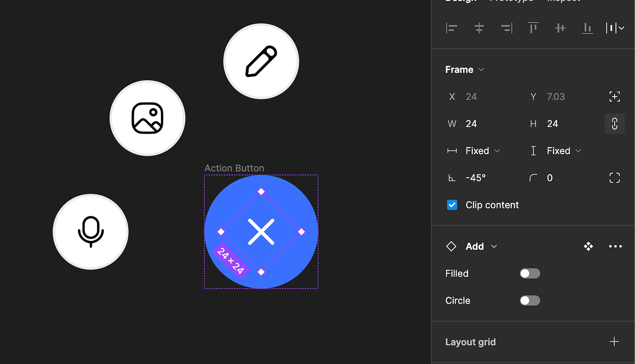The width and height of the screenshot is (635, 364).
Task: Uncheck the Clip content checkbox
Action: (x=452, y=204)
